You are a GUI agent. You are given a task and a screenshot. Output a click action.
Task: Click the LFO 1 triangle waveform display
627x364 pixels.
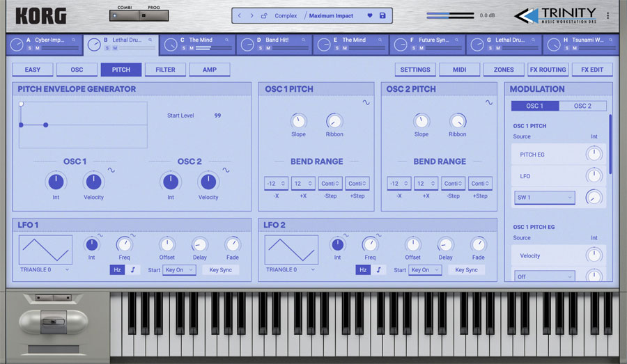pos(45,250)
